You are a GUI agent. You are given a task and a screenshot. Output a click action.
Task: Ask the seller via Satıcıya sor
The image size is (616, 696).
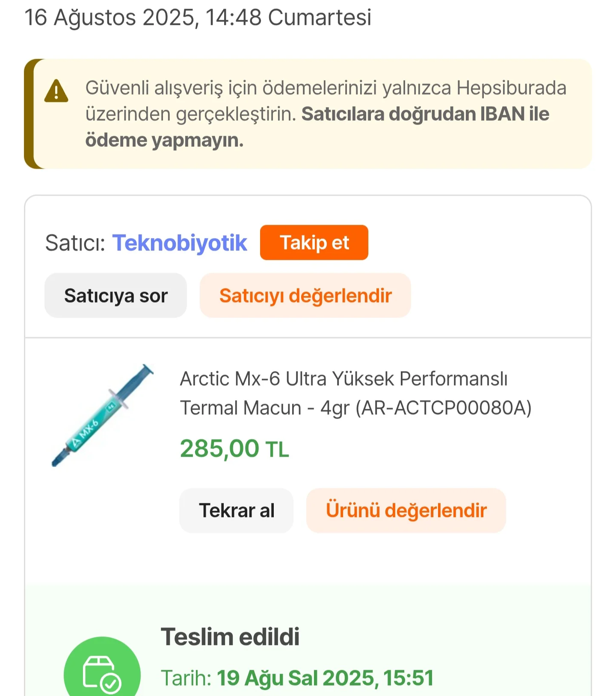(x=115, y=295)
